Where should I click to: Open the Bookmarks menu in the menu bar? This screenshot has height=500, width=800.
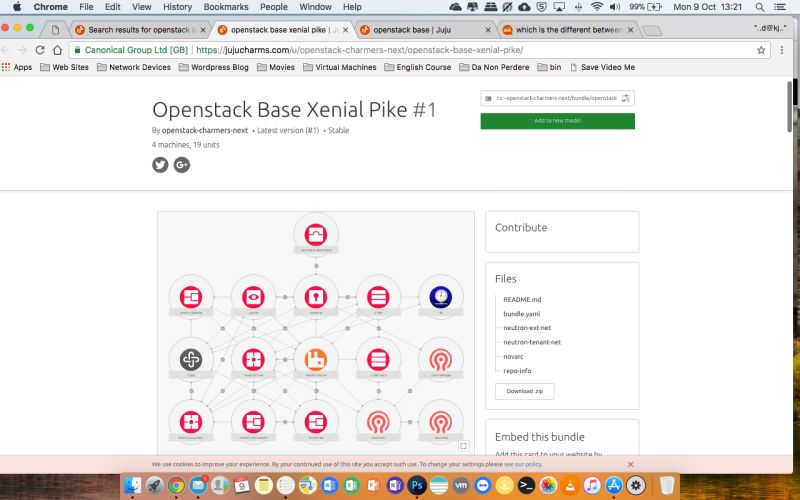(226, 7)
